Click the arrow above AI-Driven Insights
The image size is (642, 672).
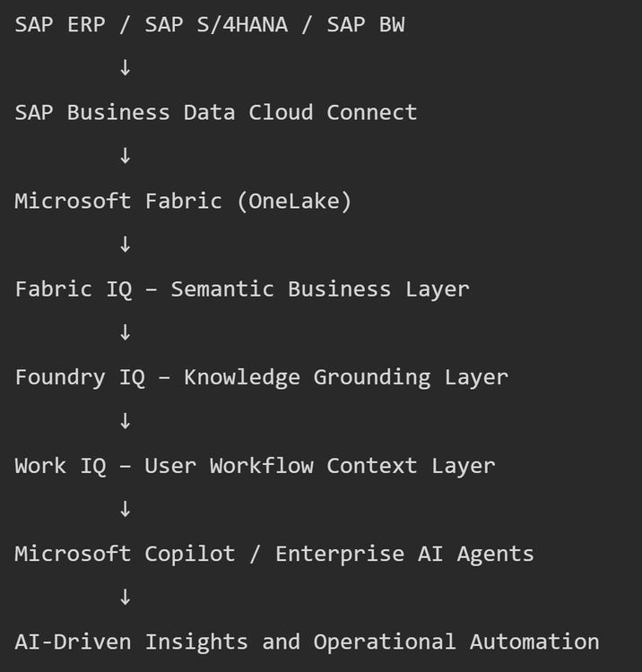coord(125,598)
